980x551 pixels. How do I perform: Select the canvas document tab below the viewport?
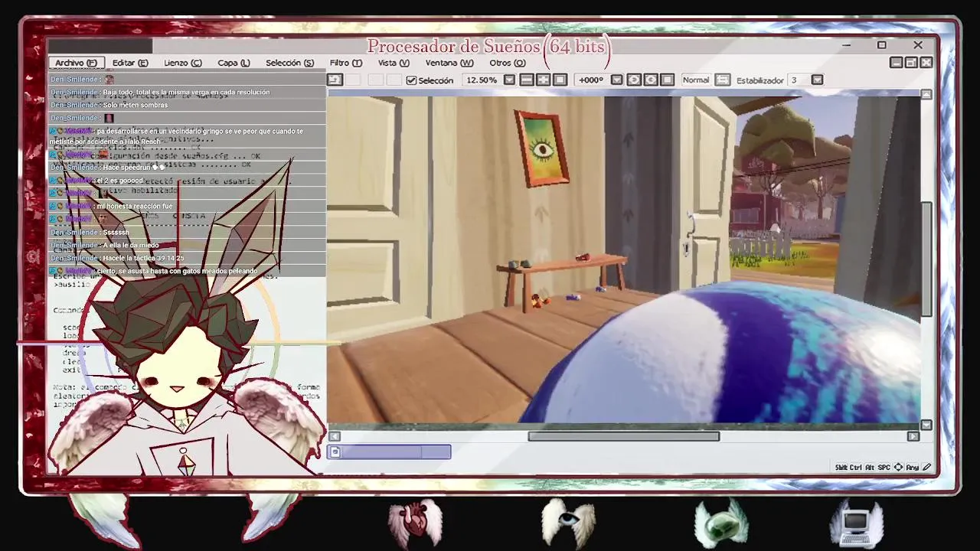click(389, 452)
